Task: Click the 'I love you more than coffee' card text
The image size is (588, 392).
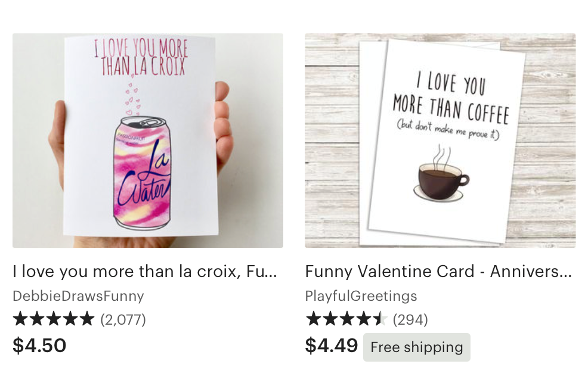Action: point(451,98)
